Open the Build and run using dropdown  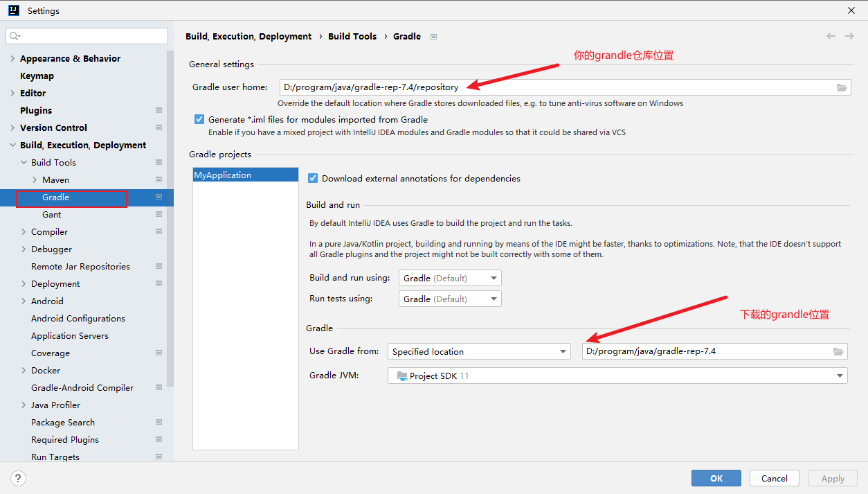(450, 278)
